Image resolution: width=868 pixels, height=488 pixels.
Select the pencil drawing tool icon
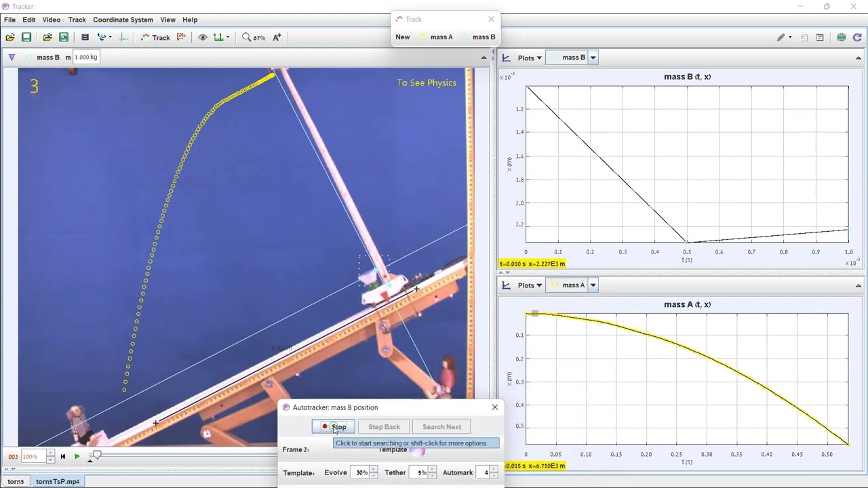(x=781, y=37)
